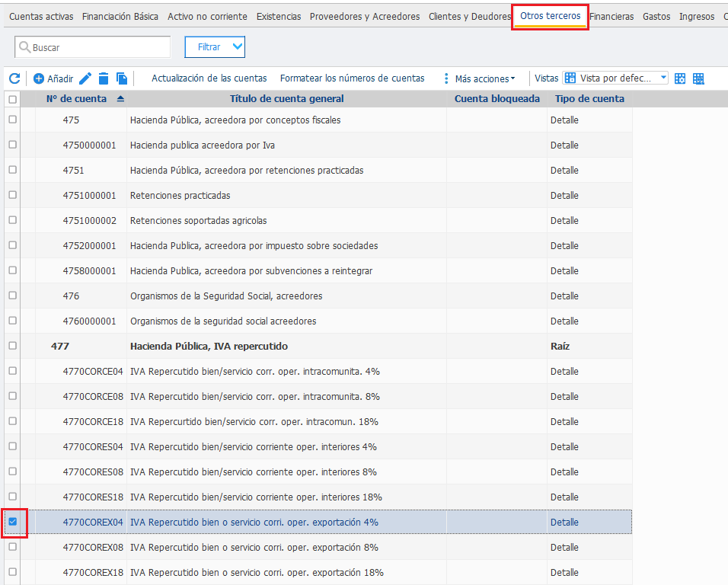The height and width of the screenshot is (585, 728).
Task: Click the rightmost table grid icon
Action: click(698, 79)
